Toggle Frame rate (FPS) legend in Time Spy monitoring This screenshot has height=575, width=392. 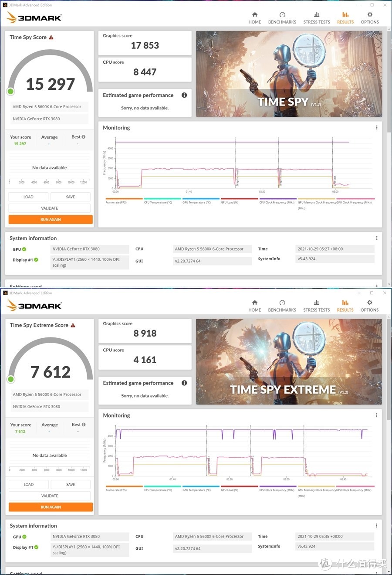point(124,201)
